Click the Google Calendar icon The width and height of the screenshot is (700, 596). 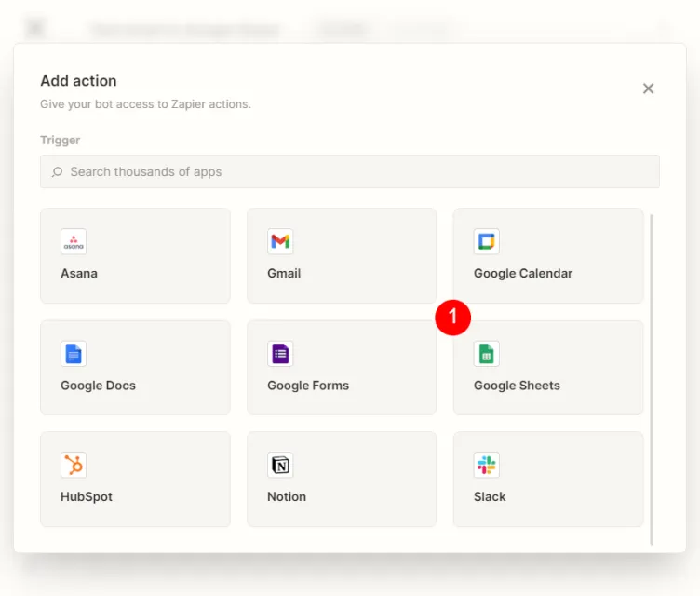(x=487, y=241)
